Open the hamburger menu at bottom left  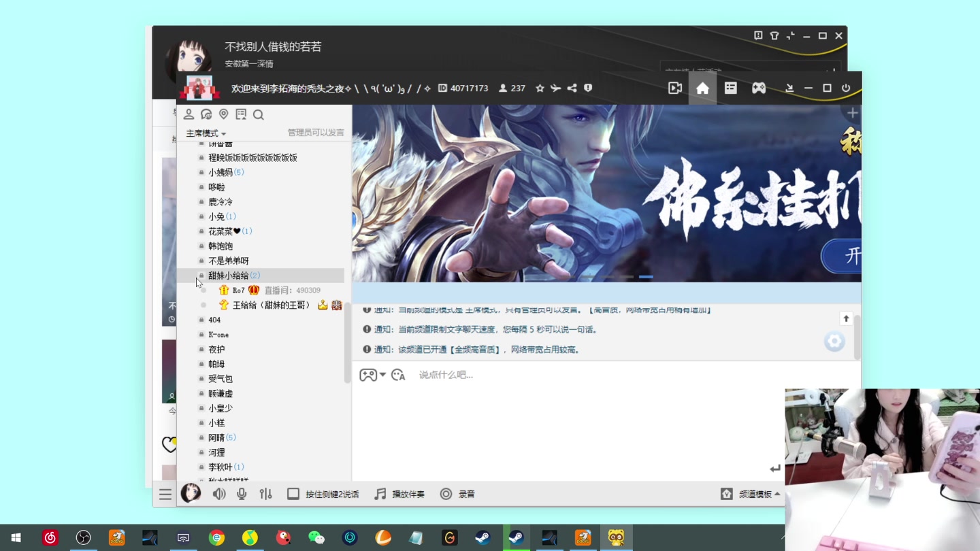click(x=165, y=494)
